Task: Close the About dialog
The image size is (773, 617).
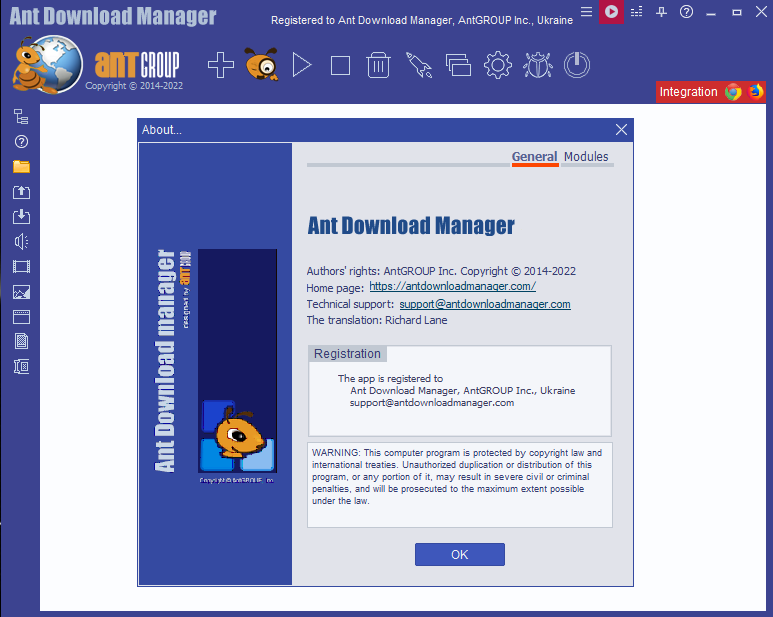Action: (x=621, y=130)
